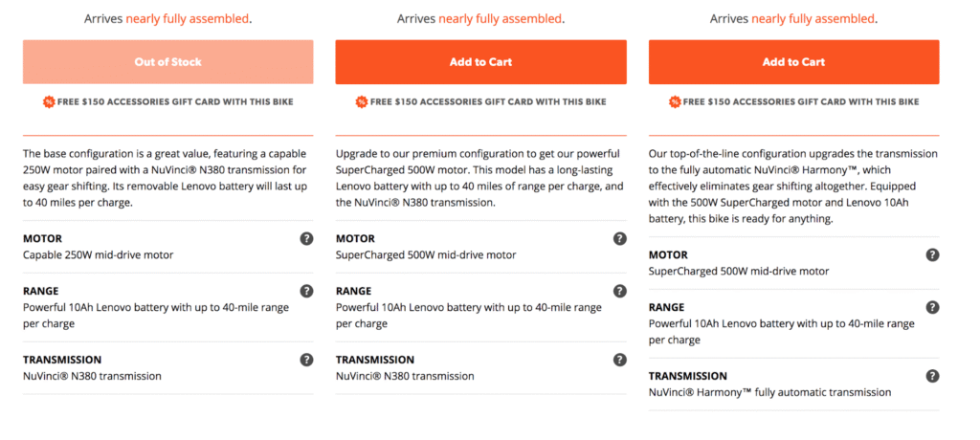Open Range help icon in the middle column
Image resolution: width=980 pixels, height=440 pixels.
[x=619, y=291]
